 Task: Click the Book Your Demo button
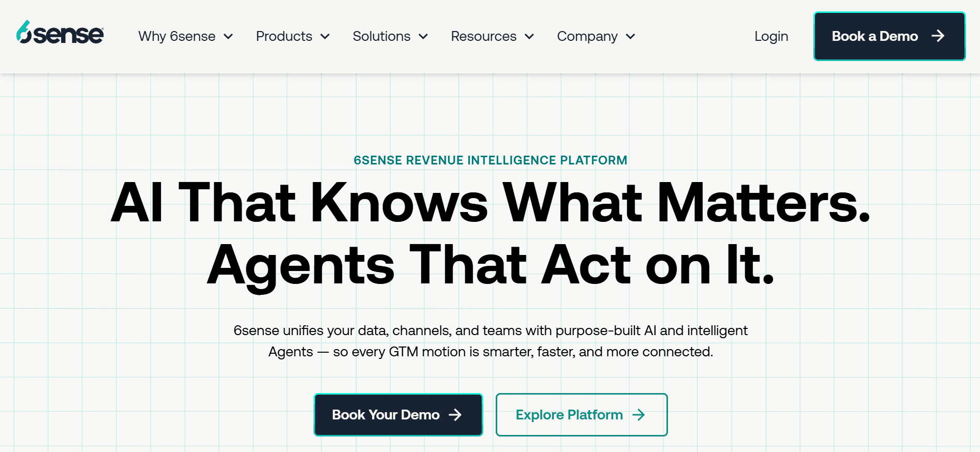tap(398, 415)
